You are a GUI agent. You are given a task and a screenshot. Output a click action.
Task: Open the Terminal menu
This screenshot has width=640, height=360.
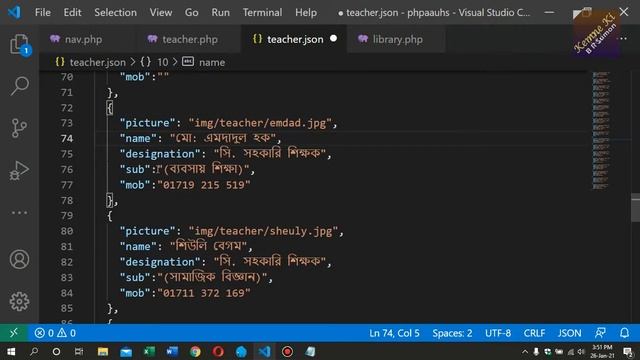click(262, 13)
